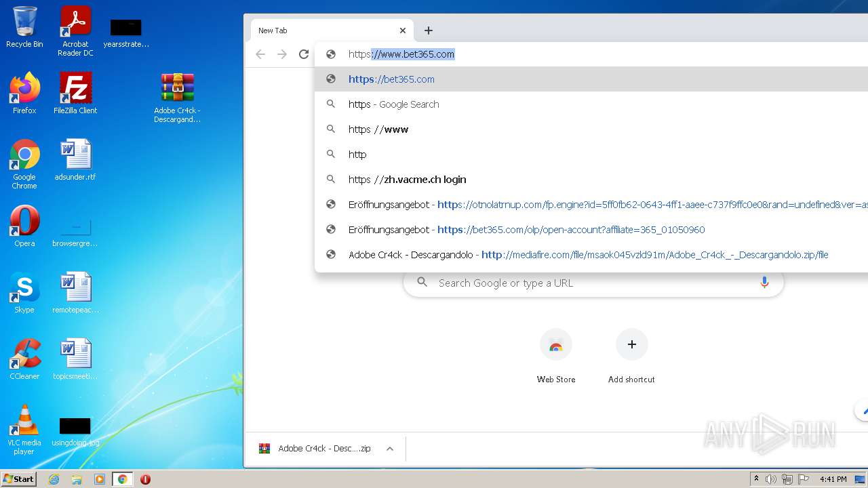Open the volume speaker tray icon
The height and width of the screenshot is (488, 868).
pyautogui.click(x=771, y=479)
